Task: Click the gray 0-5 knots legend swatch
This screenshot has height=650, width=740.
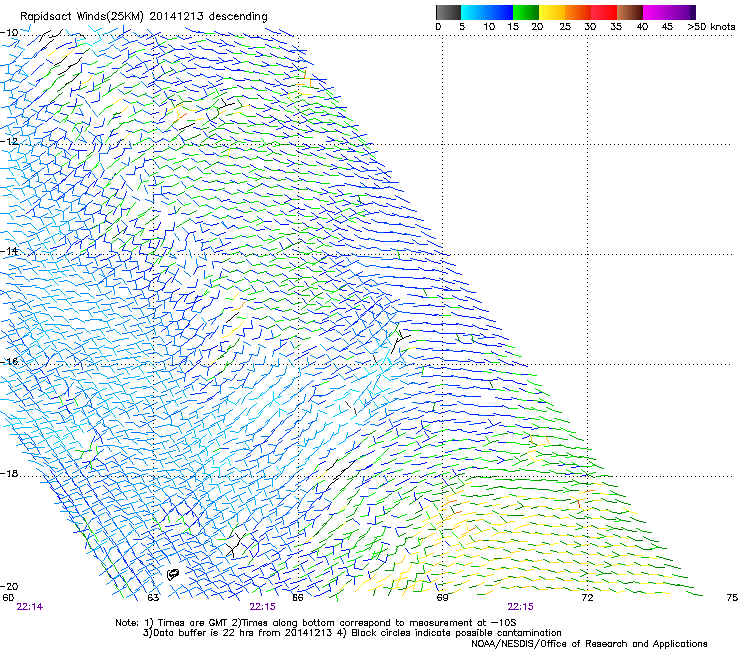Action: pyautogui.click(x=448, y=12)
